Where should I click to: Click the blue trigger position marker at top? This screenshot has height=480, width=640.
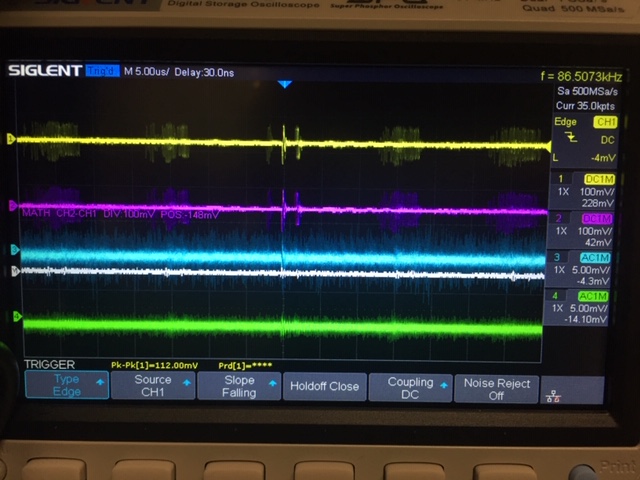285,85
